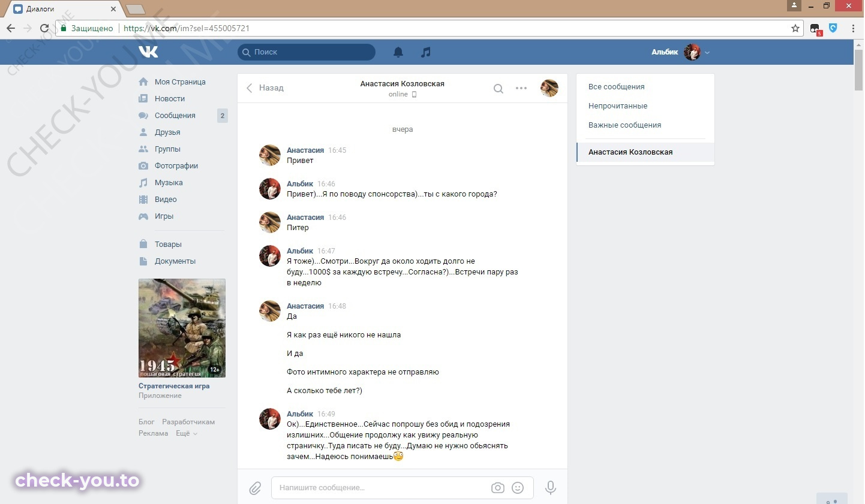
Task: Open the Реклама footer link
Action: 154,433
